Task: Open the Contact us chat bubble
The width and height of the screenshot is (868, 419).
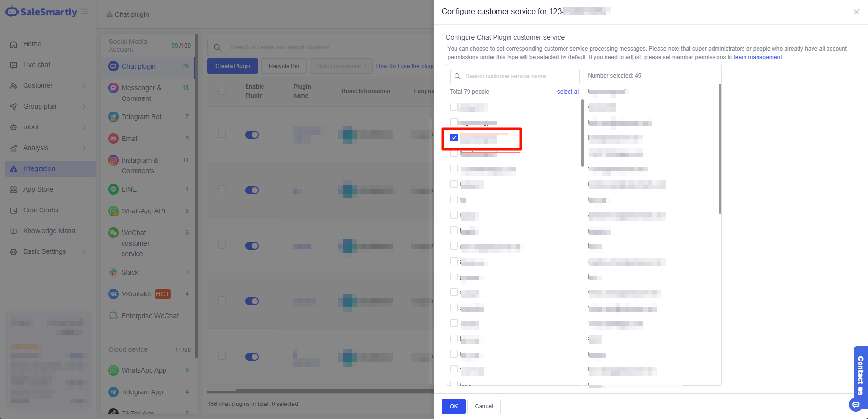Action: pyautogui.click(x=856, y=405)
